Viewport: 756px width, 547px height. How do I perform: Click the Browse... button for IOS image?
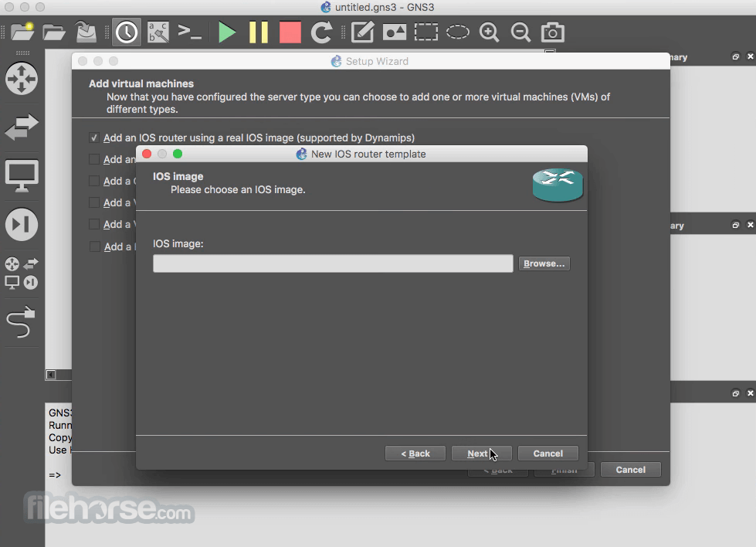point(544,263)
